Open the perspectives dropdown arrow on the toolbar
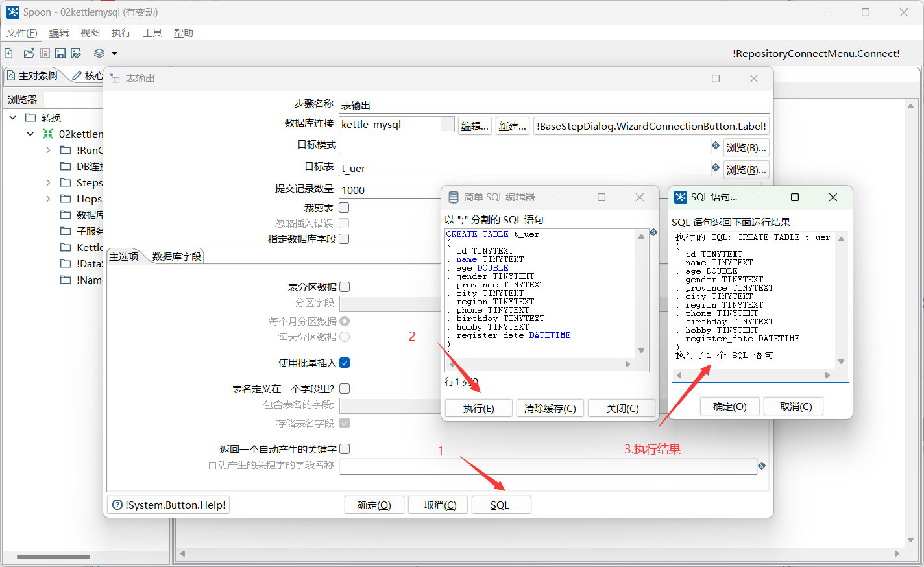Screen dimensions: 924x567 [114, 53]
